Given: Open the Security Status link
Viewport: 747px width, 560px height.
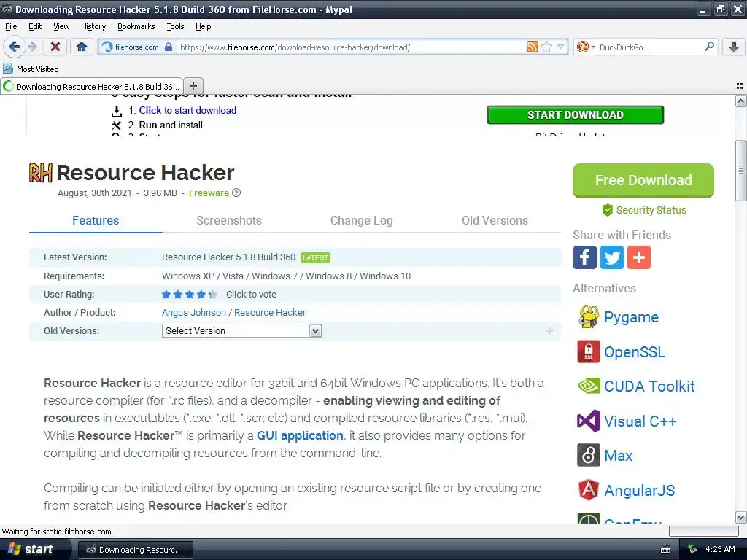Looking at the screenshot, I should [x=644, y=210].
